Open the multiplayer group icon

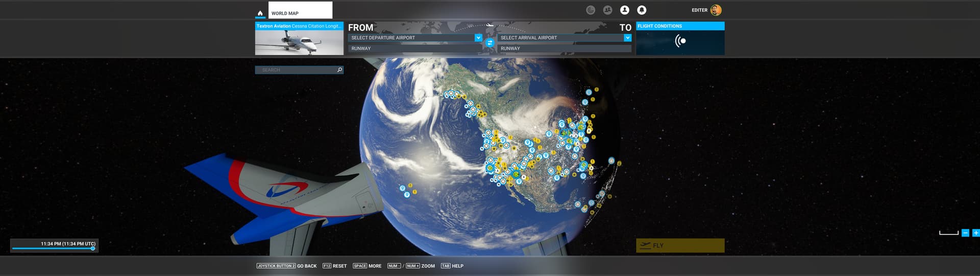click(607, 10)
